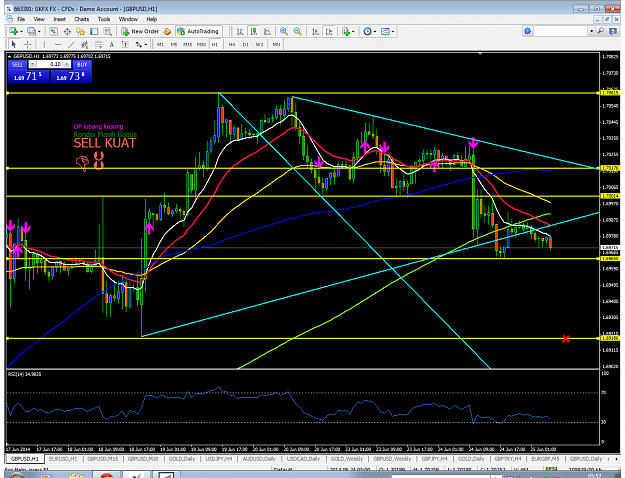Toggle the Market Watch window
Image resolution: width=625 pixels, height=478 pixels.
[x=53, y=31]
